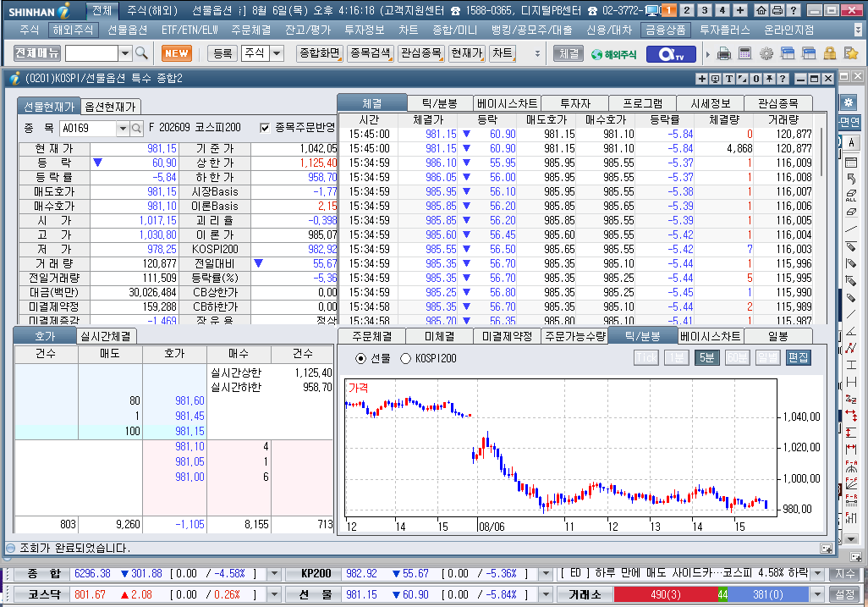Image resolution: width=868 pixels, height=607 pixels.
Task: Open the calculator tool icon
Action: [x=745, y=53]
